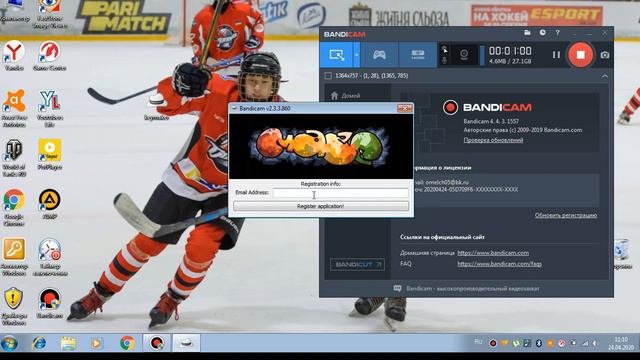
Task: Open Bandicam help question mark
Action: (557, 32)
